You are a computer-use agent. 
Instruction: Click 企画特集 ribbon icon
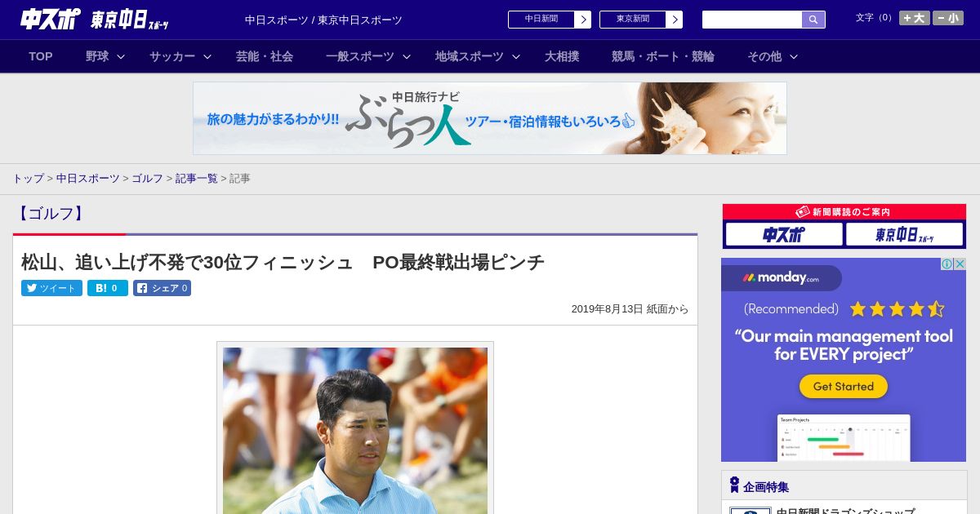(x=734, y=485)
